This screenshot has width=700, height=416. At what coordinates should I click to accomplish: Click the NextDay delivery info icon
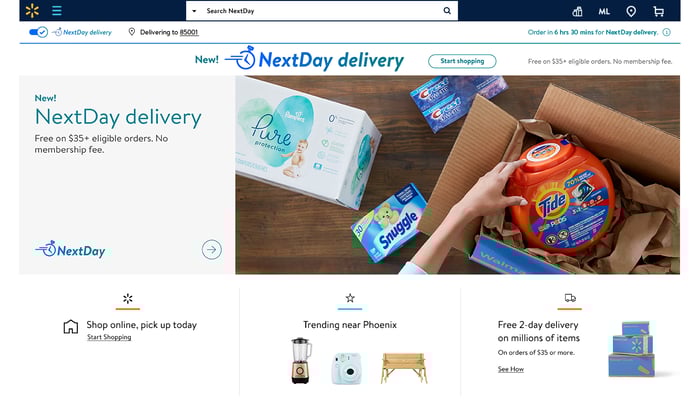point(667,32)
